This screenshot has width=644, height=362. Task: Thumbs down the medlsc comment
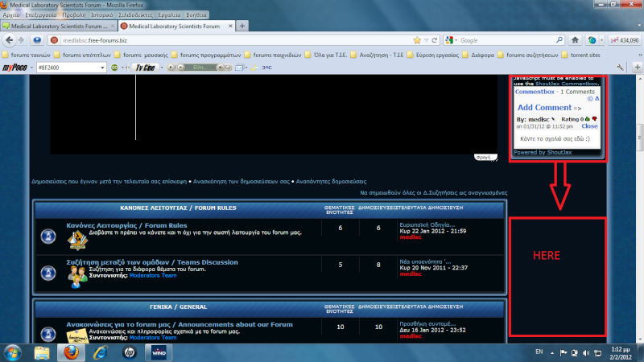pos(594,119)
